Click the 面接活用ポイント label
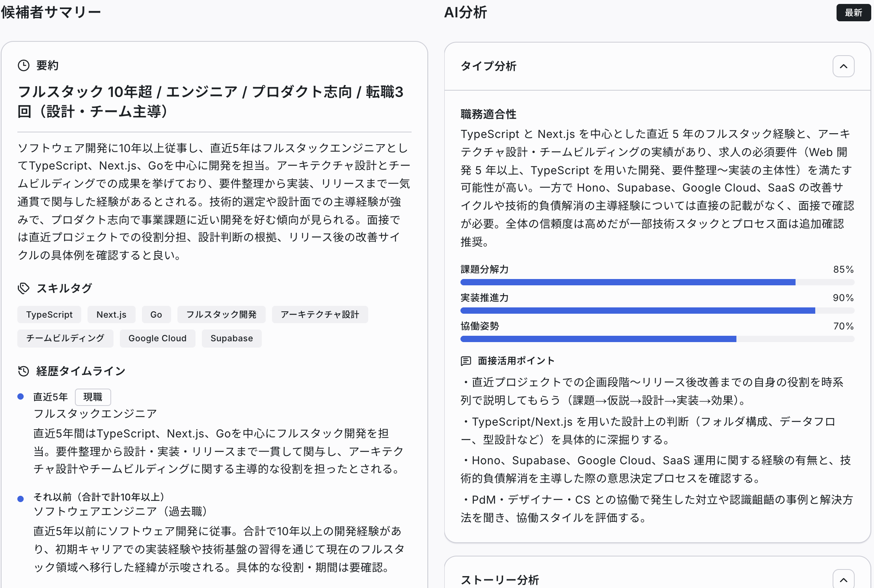This screenshot has height=588, width=874. [x=516, y=361]
